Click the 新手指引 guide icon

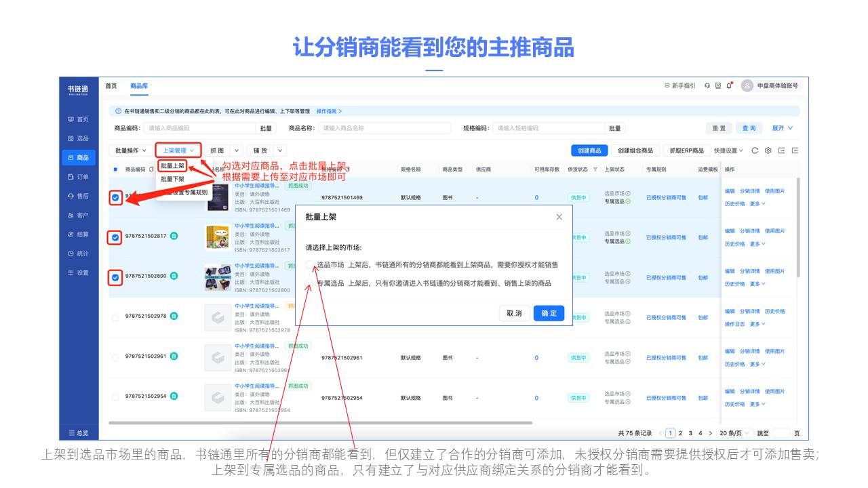coord(667,86)
